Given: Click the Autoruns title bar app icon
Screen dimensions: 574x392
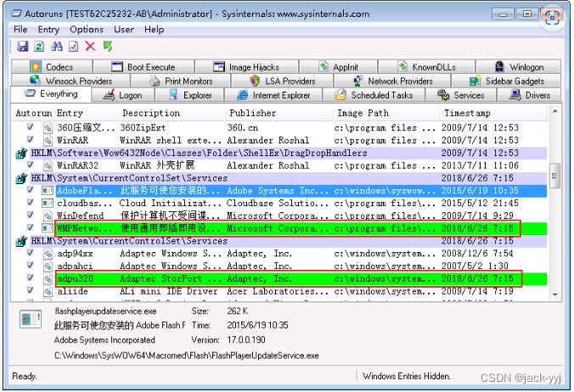Looking at the screenshot, I should click(16, 14).
